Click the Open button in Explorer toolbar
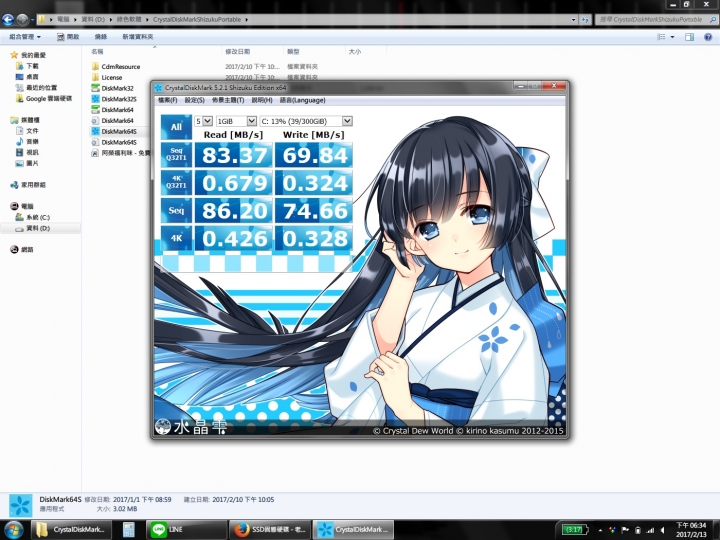Screen dimensions: 720x540 click(68, 37)
